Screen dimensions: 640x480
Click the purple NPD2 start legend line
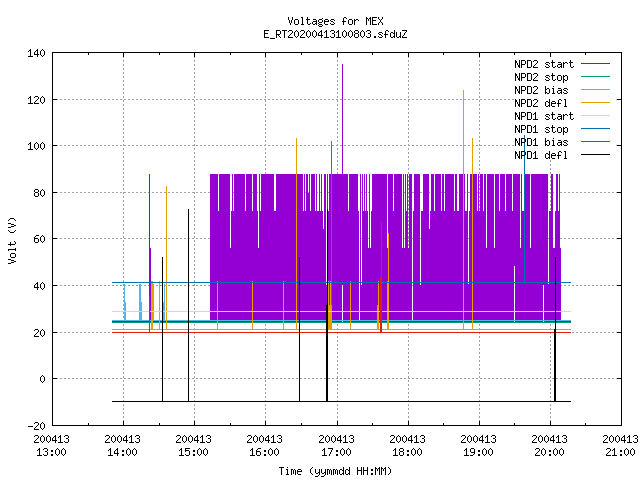click(595, 64)
